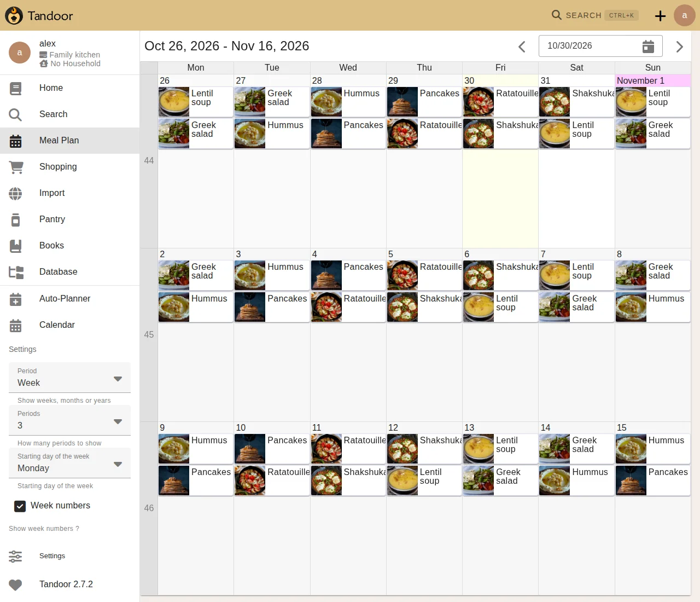Click the Calendar grid icon
The image size is (700, 602).
tap(16, 325)
